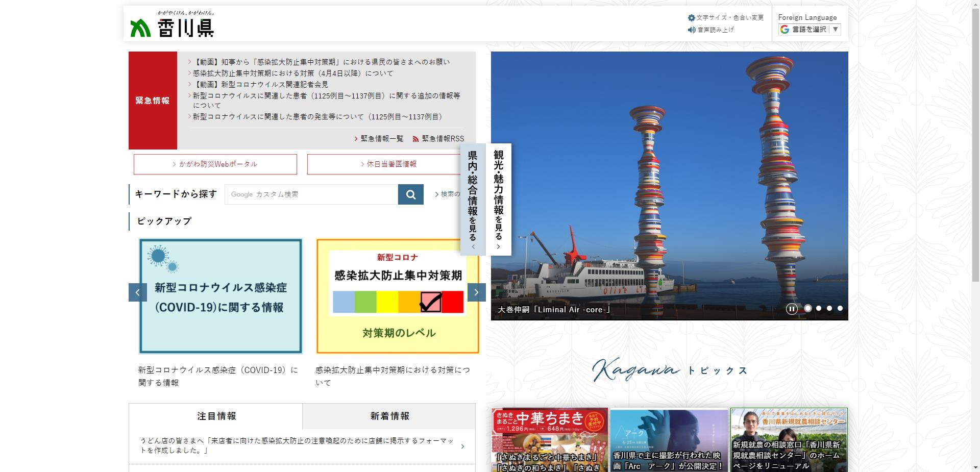
Task: Jump to the last slideshow indicator dot
Action: pyautogui.click(x=840, y=308)
